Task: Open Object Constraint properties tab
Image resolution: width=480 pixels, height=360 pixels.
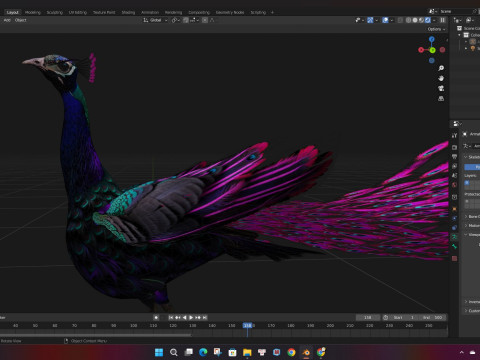Action: pos(454,228)
